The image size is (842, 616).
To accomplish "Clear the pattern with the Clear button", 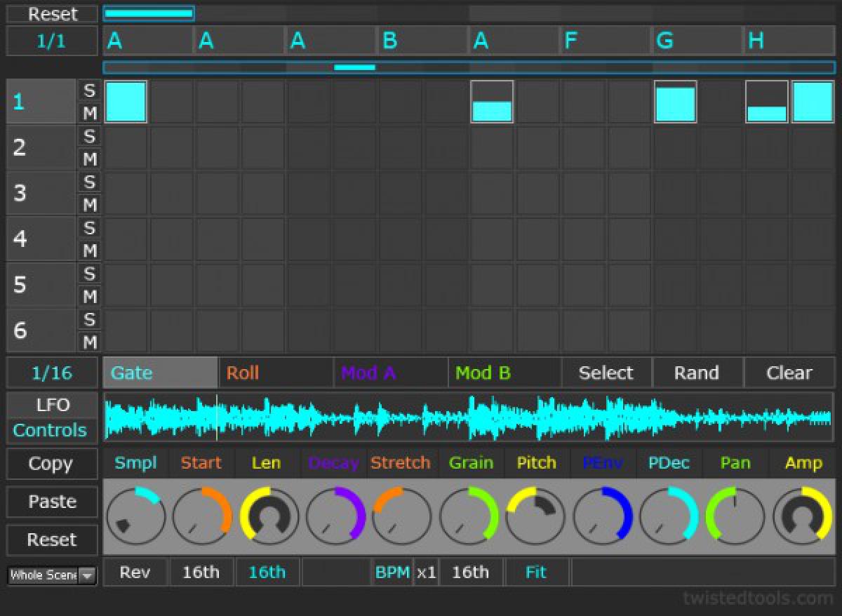I will pos(789,373).
